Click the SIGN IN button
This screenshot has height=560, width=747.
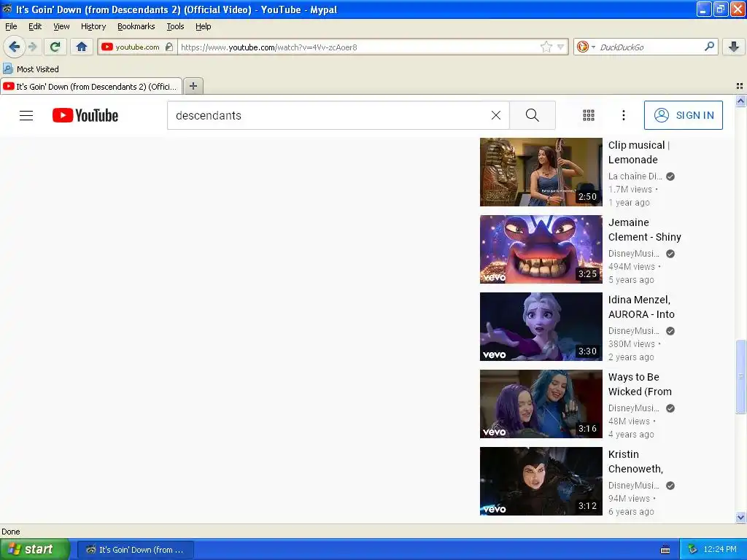click(x=683, y=115)
